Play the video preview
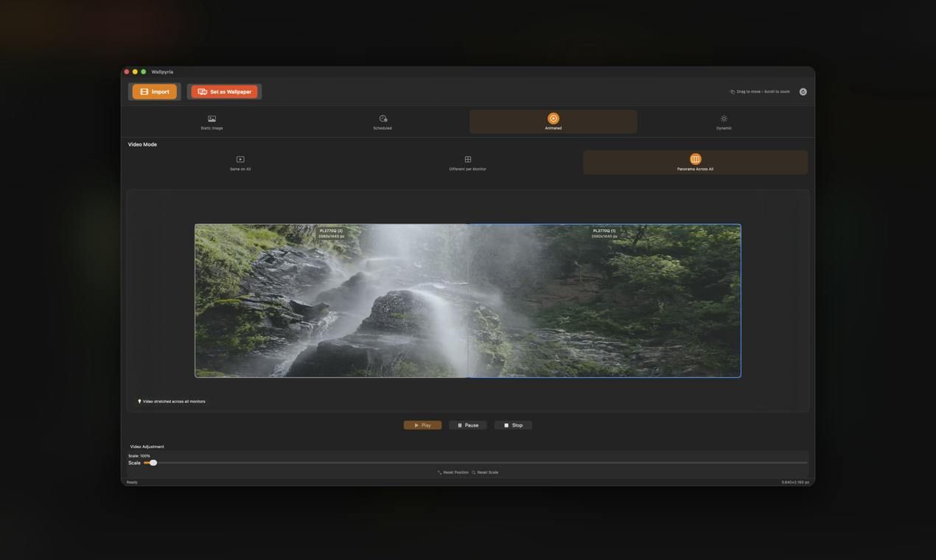Image resolution: width=936 pixels, height=560 pixels. [422, 425]
